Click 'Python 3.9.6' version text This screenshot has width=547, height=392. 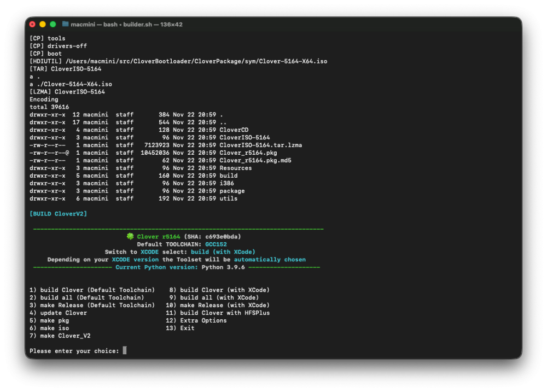(x=223, y=267)
